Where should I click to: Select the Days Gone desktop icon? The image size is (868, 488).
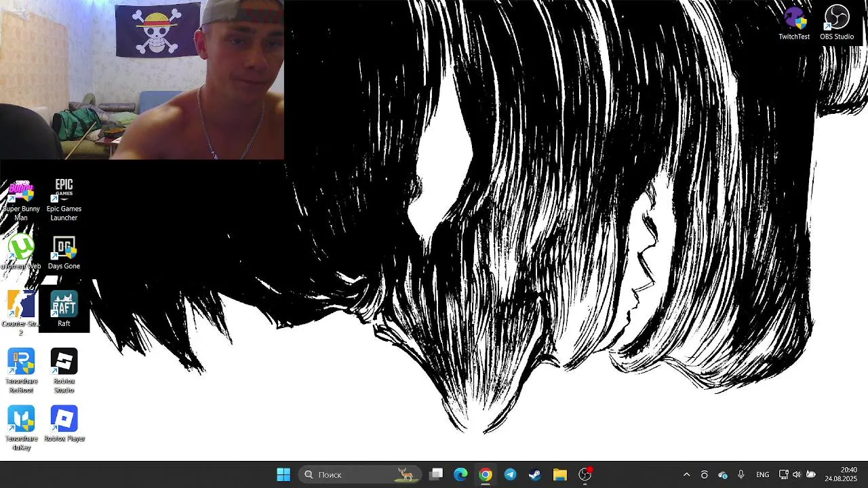64,252
